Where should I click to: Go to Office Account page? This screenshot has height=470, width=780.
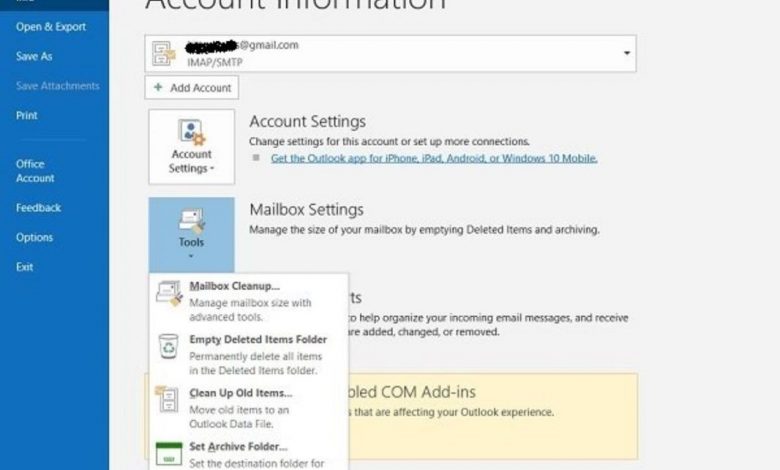click(x=35, y=171)
